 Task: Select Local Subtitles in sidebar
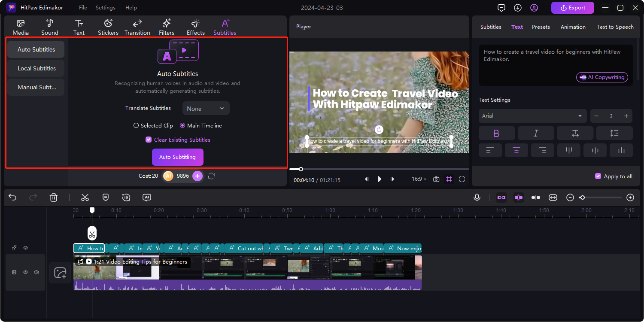(x=36, y=68)
